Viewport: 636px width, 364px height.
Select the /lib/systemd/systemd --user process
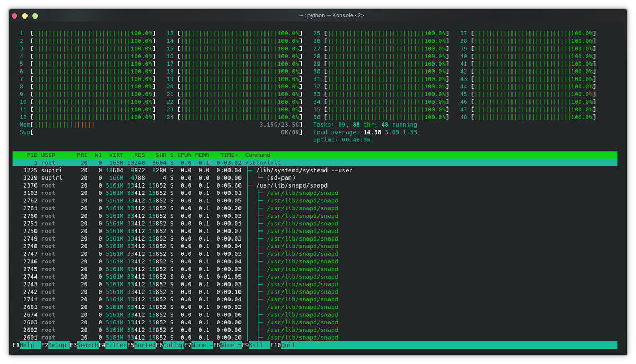(x=315, y=170)
